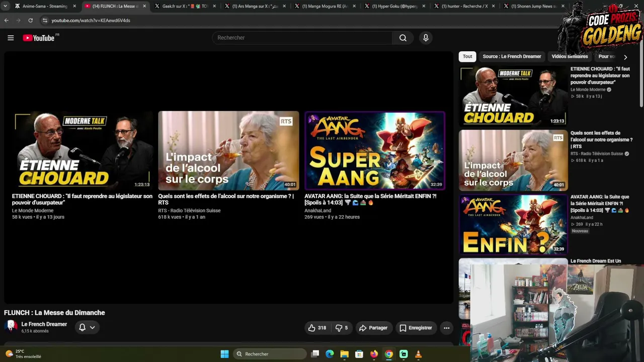Open the Le French Dreamer channel name link

(44, 324)
